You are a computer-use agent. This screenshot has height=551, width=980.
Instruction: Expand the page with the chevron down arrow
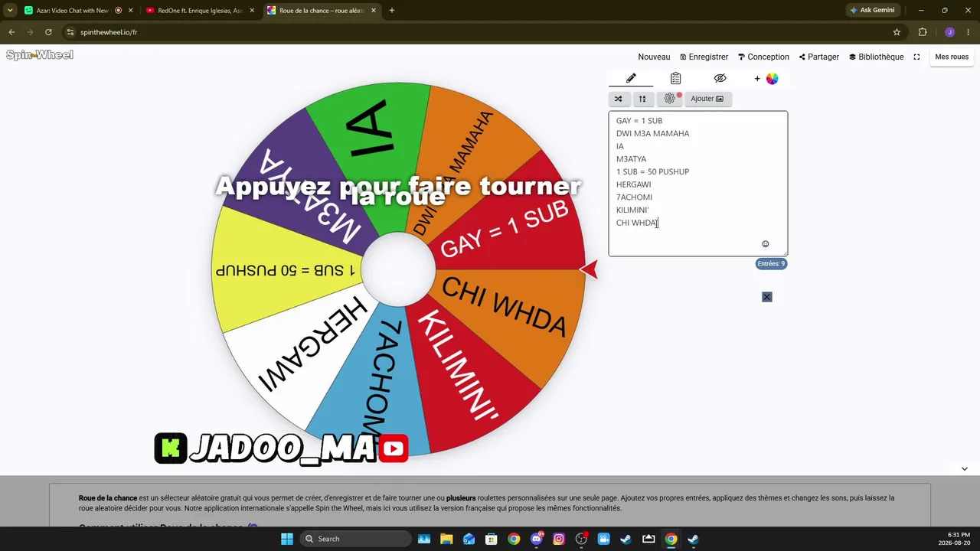(965, 468)
